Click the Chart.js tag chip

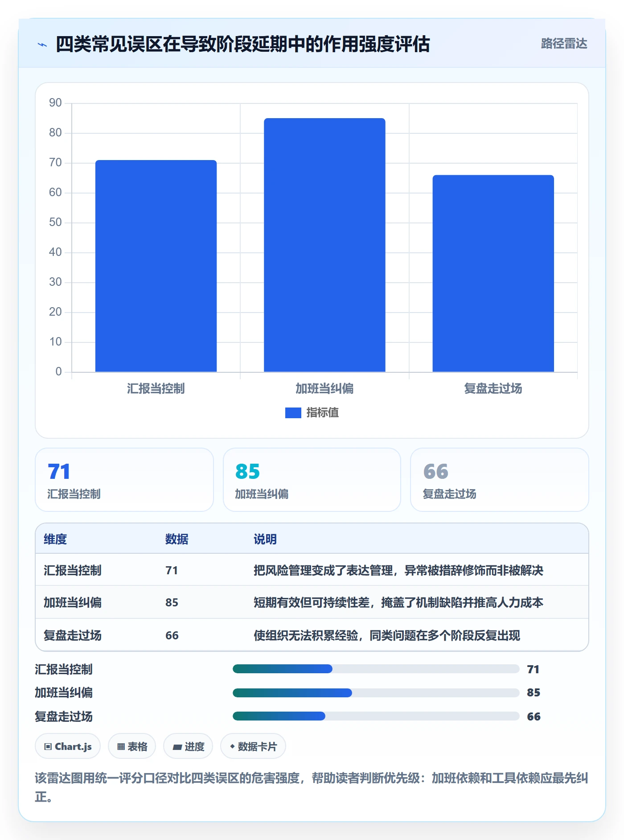coord(68,746)
